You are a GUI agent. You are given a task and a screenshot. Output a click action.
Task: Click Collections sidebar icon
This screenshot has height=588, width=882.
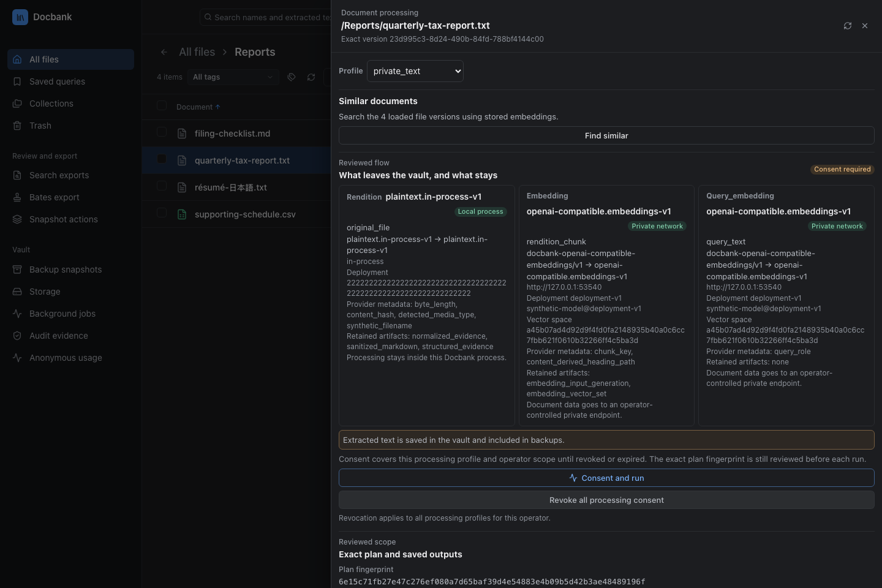tap(17, 104)
